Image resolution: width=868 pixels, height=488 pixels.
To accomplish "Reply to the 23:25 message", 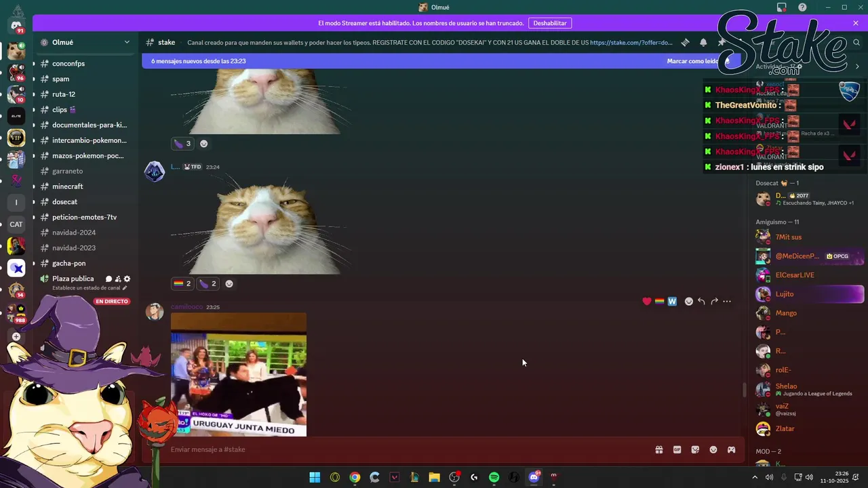I will pos(701,301).
